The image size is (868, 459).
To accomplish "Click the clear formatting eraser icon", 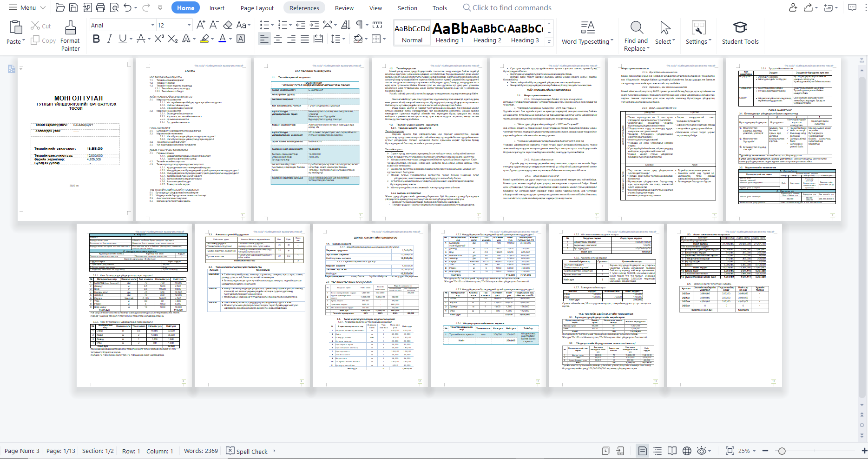I will click(228, 25).
